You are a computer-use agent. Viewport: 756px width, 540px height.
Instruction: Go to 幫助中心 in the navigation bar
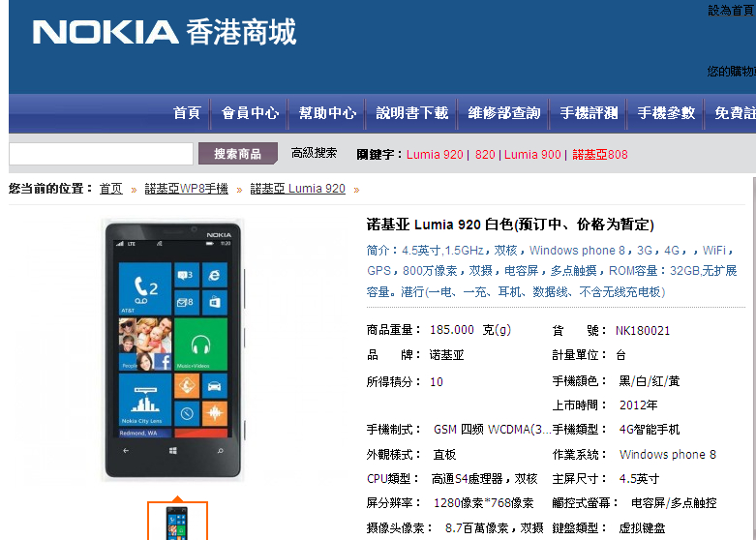click(x=327, y=113)
